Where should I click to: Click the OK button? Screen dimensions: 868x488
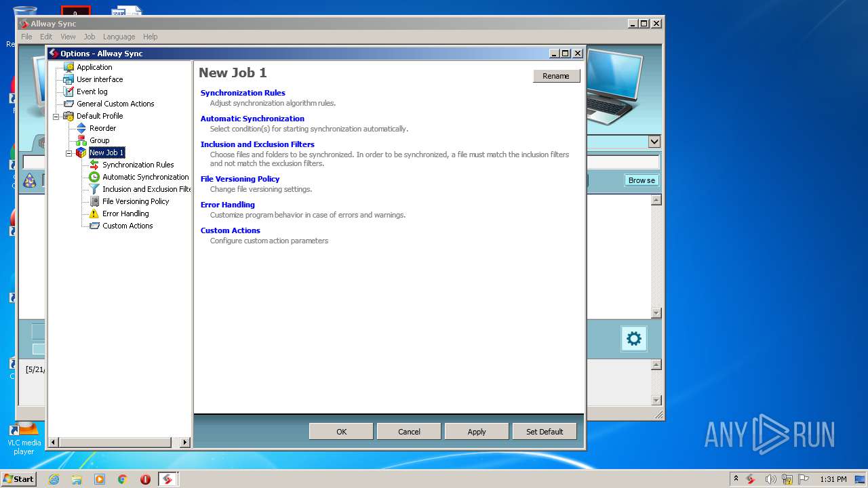(341, 432)
